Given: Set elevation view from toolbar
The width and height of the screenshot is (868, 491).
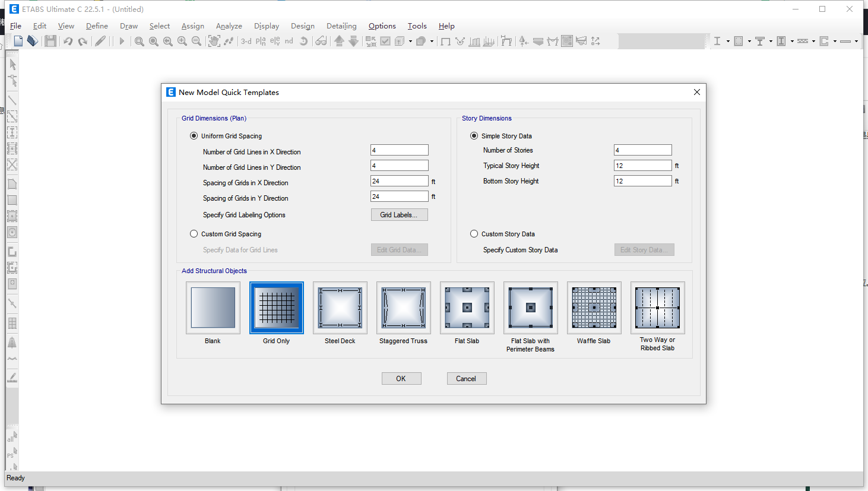Looking at the screenshot, I should click(275, 41).
